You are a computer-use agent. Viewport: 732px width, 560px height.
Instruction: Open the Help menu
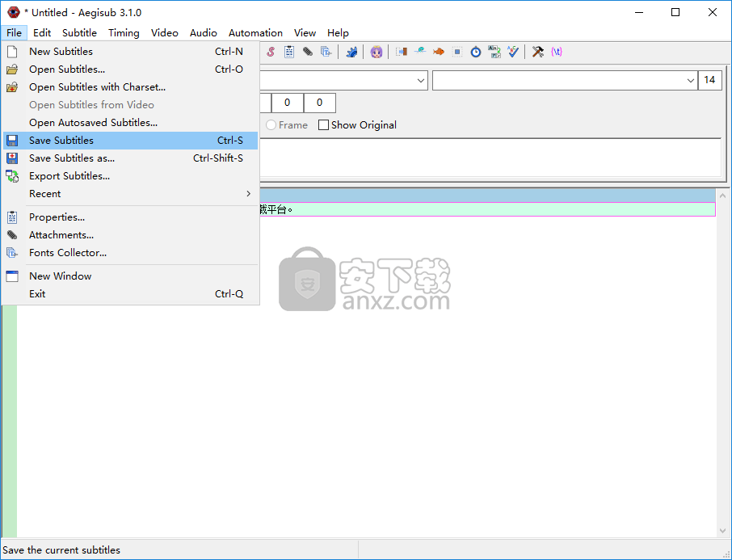pyautogui.click(x=338, y=32)
